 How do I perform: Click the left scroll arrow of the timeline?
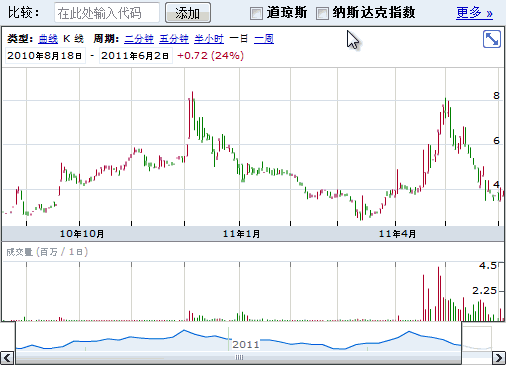(7, 358)
